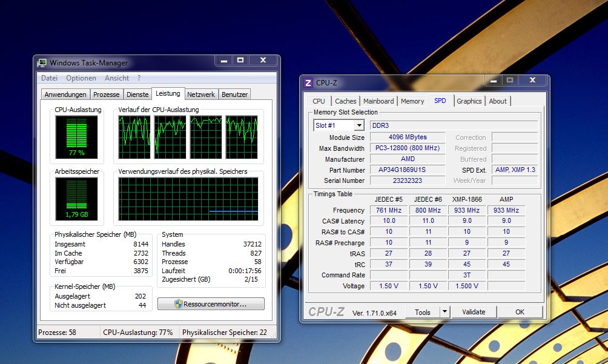Switch to the Dienste tab

coord(137,94)
